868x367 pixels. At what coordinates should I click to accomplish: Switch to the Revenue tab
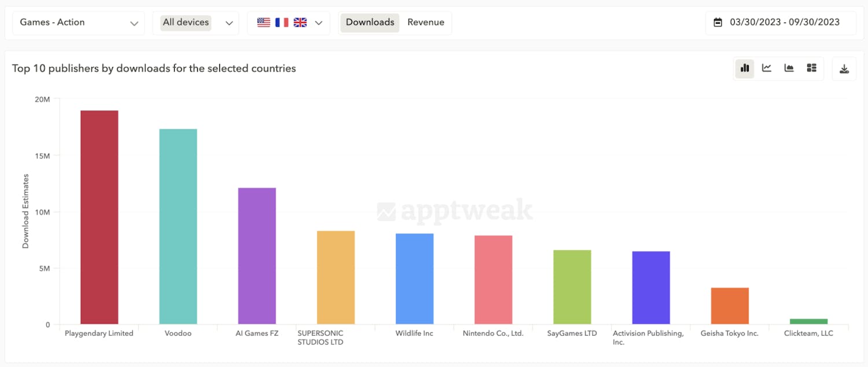click(x=426, y=23)
